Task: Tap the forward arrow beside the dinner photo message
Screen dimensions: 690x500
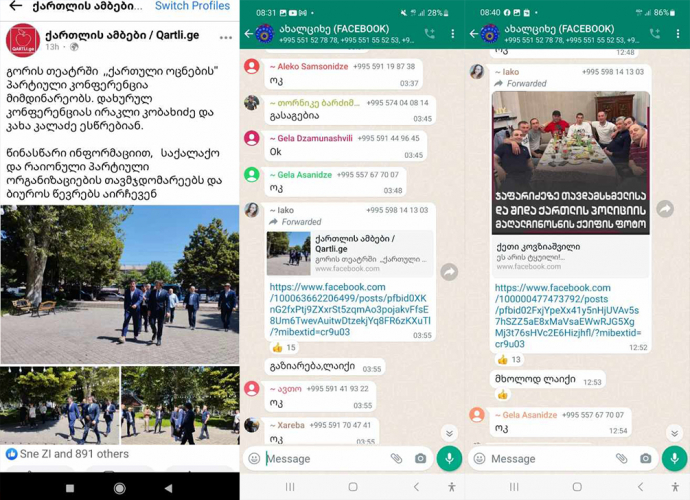Action: [665, 209]
